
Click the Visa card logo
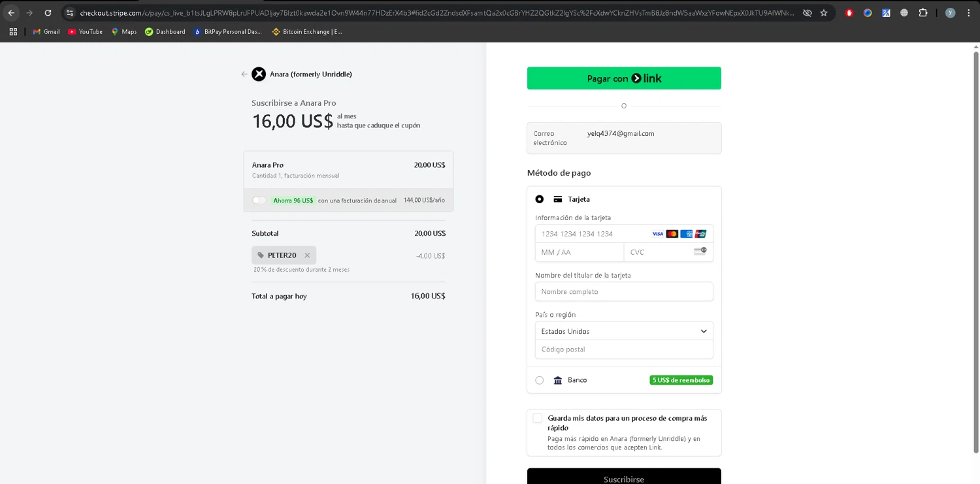658,234
